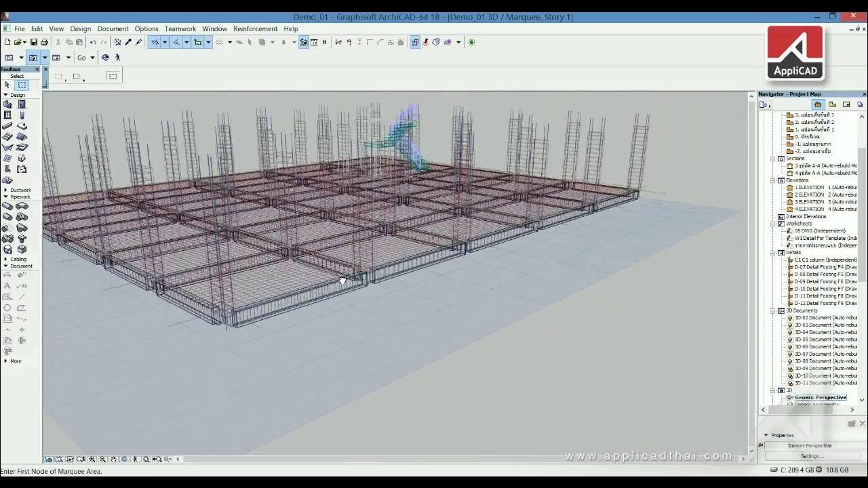The height and width of the screenshot is (488, 868).
Task: Select Generic Perspective in Navigator tree
Action: click(820, 397)
